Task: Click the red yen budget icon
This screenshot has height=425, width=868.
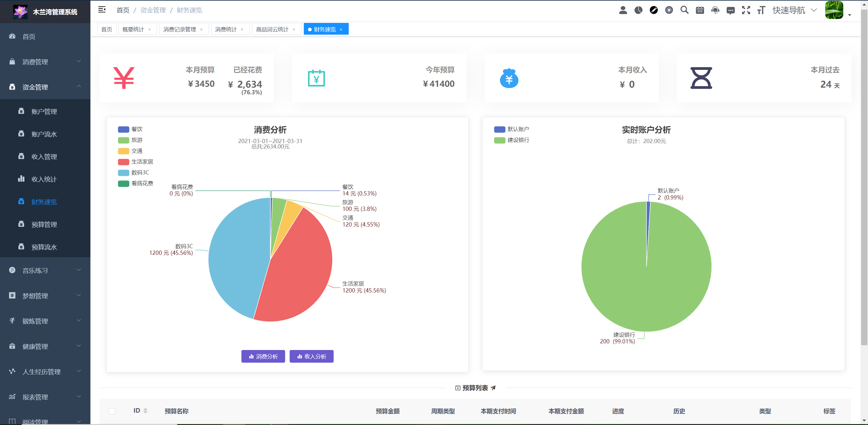Action: click(124, 78)
